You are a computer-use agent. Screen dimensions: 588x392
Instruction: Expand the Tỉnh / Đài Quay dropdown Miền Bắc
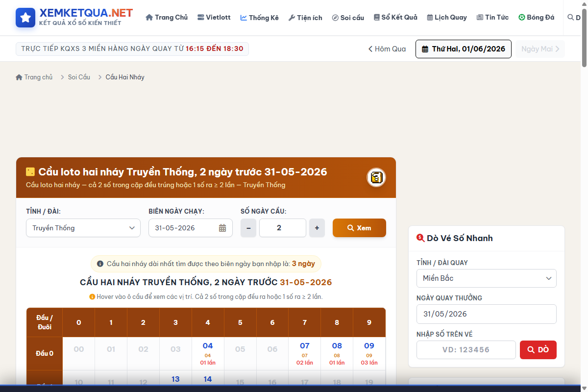(487, 278)
